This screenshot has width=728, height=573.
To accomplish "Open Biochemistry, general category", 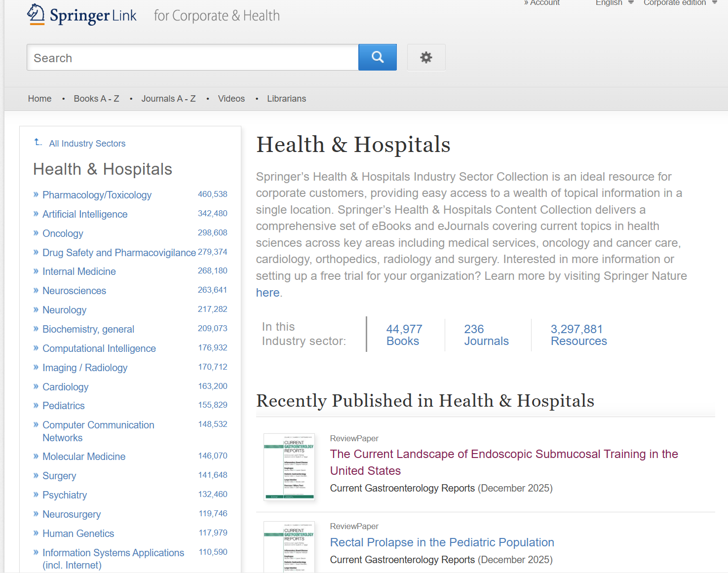I will coord(88,329).
